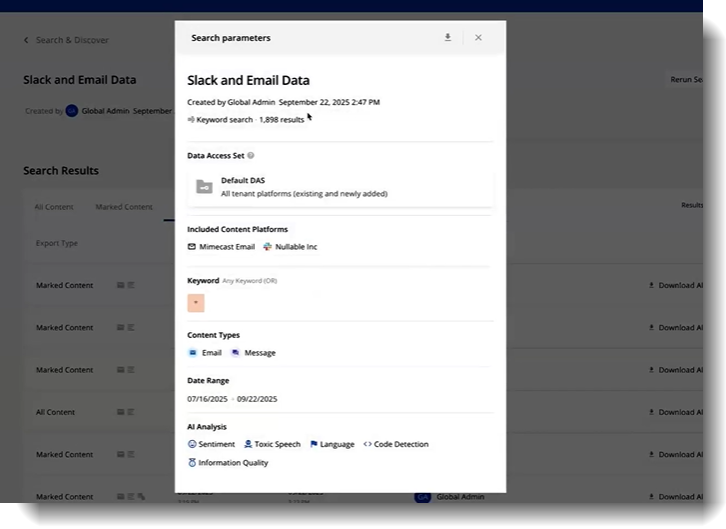Close the Search parameters dialog
Viewport: 726px width, 529px height.
pos(478,38)
